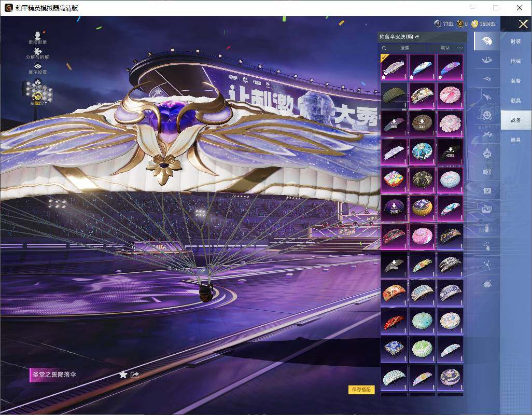Select the 战备 tab
The image size is (532, 415).
pos(516,120)
